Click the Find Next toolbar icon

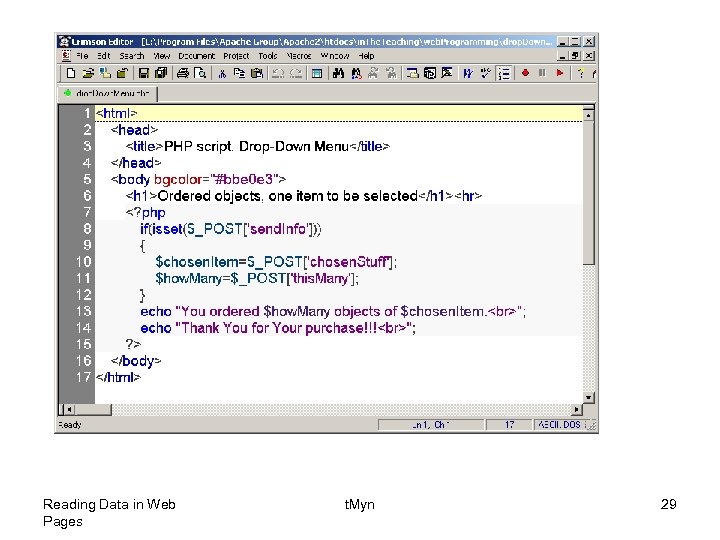374,73
